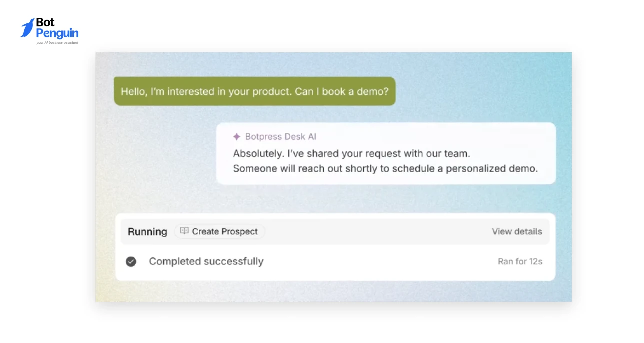Click the BotPenguin penguin logo icon
Viewport: 644px width, 343px height.
click(28, 28)
